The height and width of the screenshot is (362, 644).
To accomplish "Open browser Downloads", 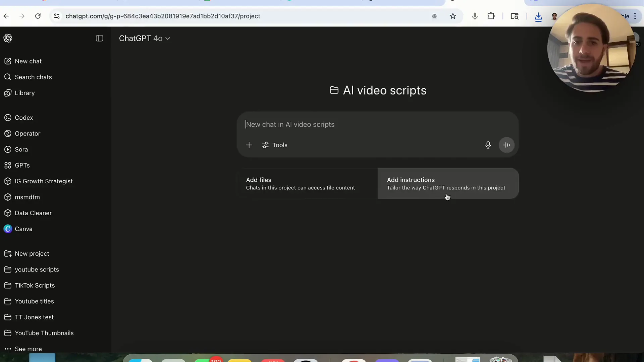I will click(538, 17).
